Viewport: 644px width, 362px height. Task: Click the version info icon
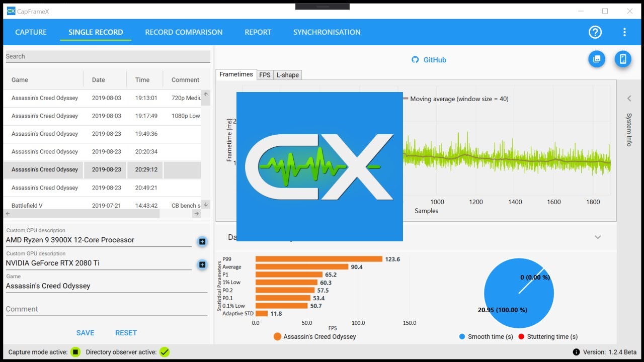pos(577,352)
